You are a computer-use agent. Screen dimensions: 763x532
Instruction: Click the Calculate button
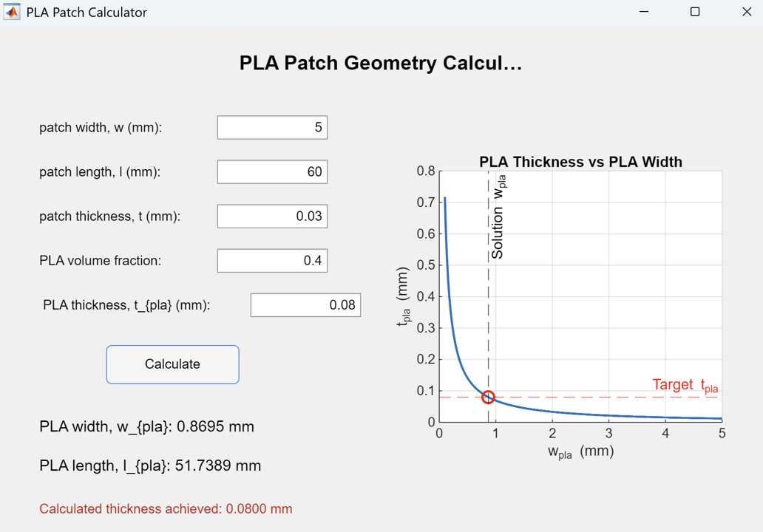(x=173, y=364)
